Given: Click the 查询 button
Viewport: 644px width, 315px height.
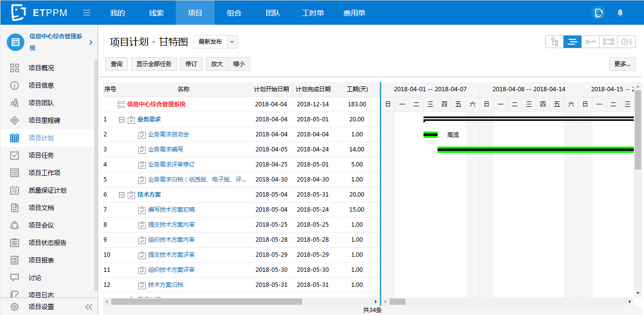Looking at the screenshot, I should coord(117,64).
